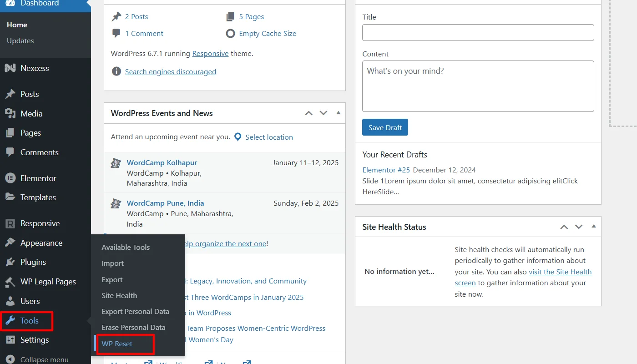This screenshot has width=637, height=364.
Task: Click the WordCamp Pune event icon
Action: [116, 204]
